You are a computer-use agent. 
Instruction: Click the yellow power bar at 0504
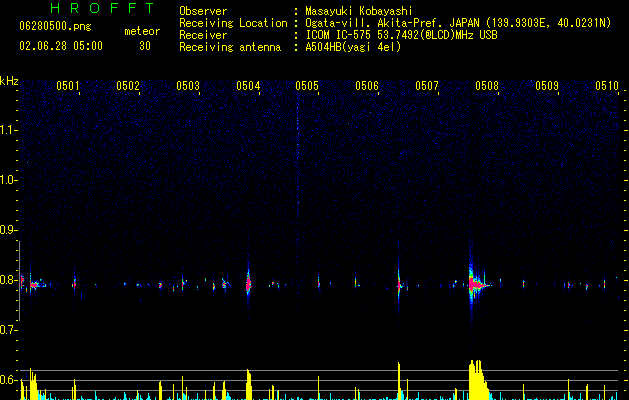coord(249,384)
